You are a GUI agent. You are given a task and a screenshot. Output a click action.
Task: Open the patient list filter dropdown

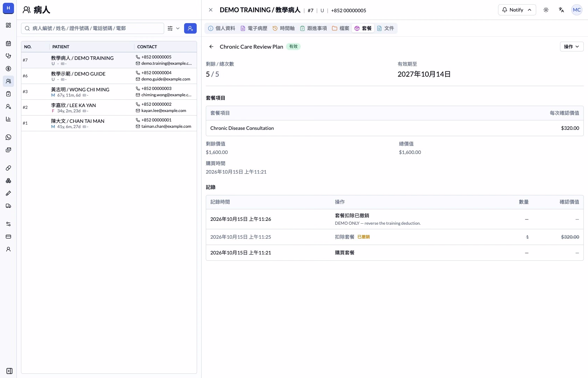point(174,28)
